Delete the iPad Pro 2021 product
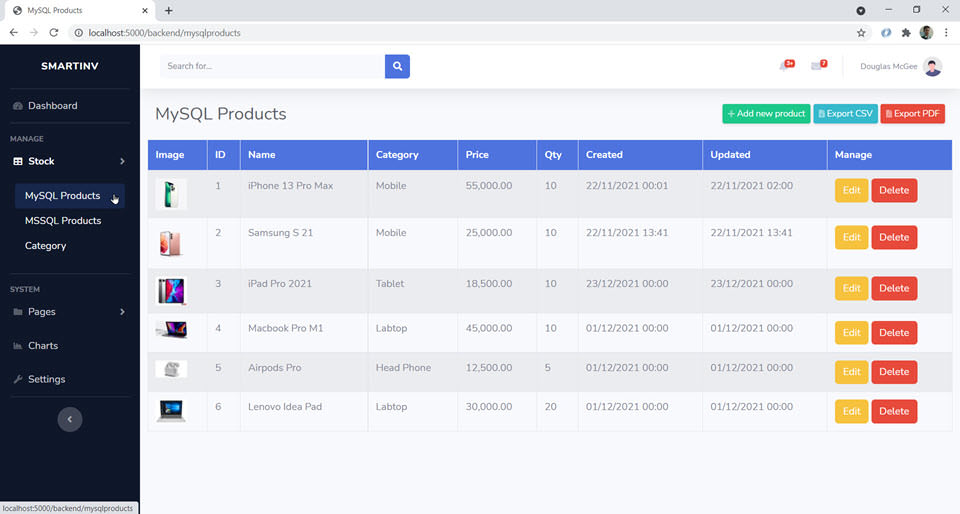The width and height of the screenshot is (960, 514). [x=894, y=288]
